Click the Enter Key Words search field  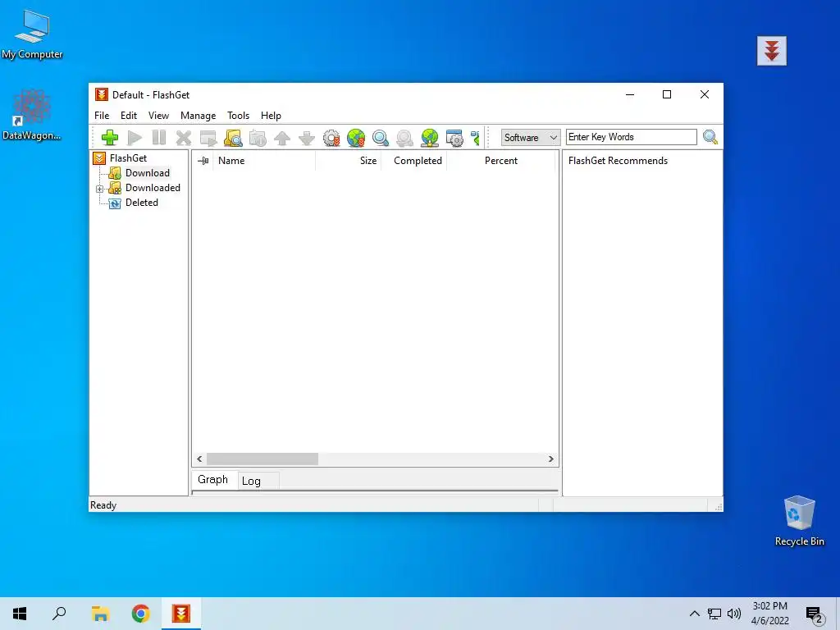pyautogui.click(x=631, y=137)
